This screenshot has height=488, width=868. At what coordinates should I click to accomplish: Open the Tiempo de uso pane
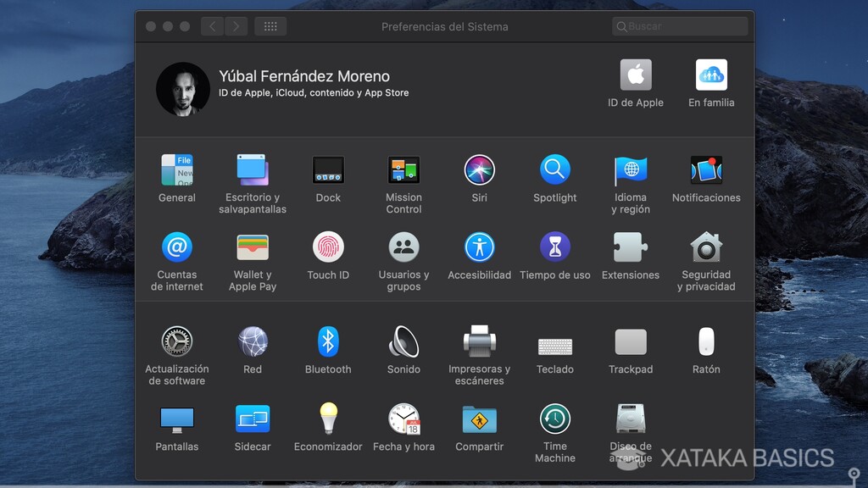554,247
